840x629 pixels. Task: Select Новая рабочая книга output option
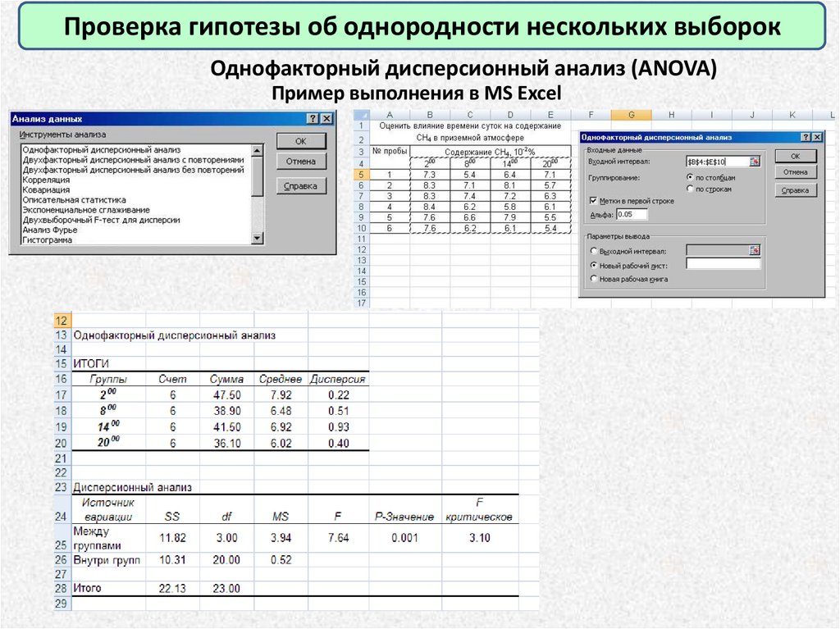click(x=594, y=279)
